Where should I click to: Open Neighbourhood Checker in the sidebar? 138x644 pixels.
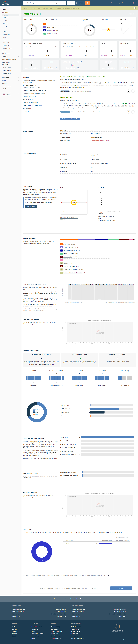coord(9,59)
